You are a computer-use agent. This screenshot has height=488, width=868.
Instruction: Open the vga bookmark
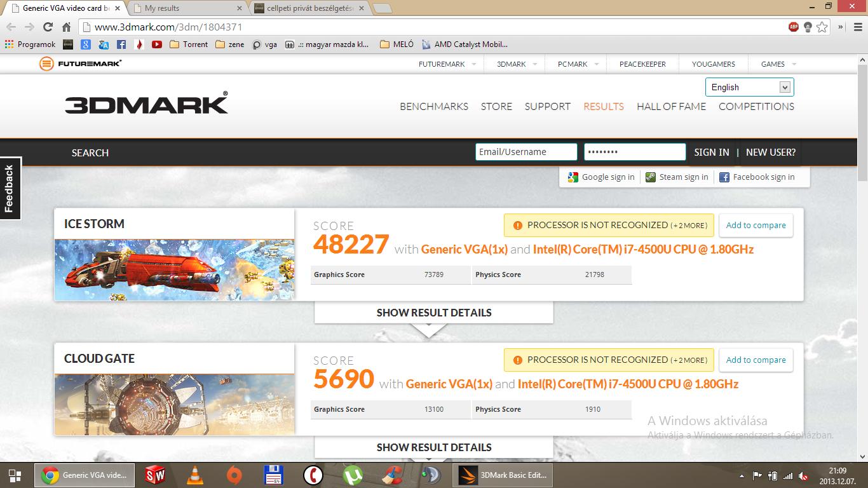[265, 44]
